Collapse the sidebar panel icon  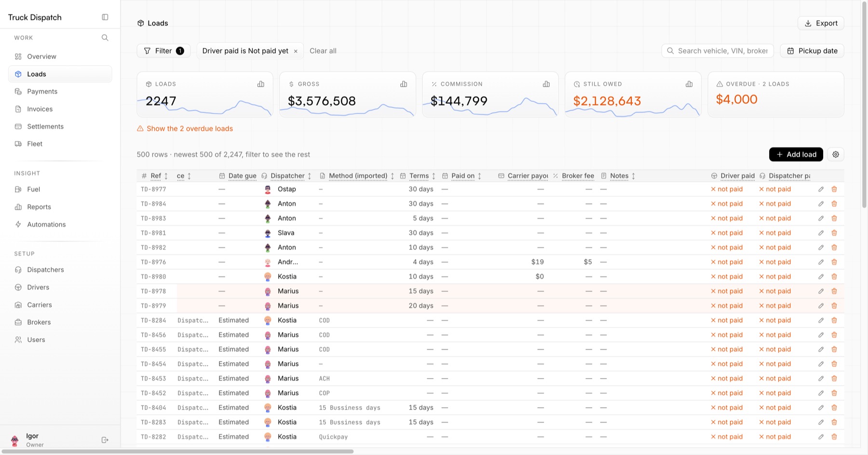105,17
